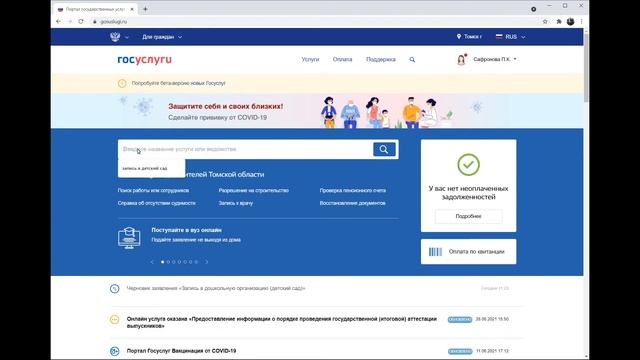Change location Томск г
640x360 pixels.
point(469,37)
